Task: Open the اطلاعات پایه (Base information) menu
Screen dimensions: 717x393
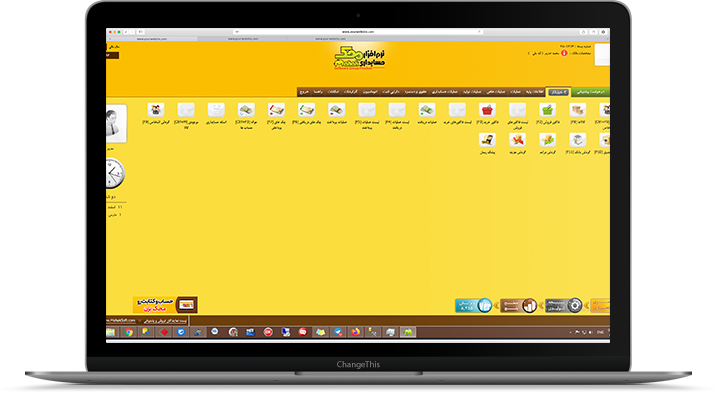Action: point(535,92)
